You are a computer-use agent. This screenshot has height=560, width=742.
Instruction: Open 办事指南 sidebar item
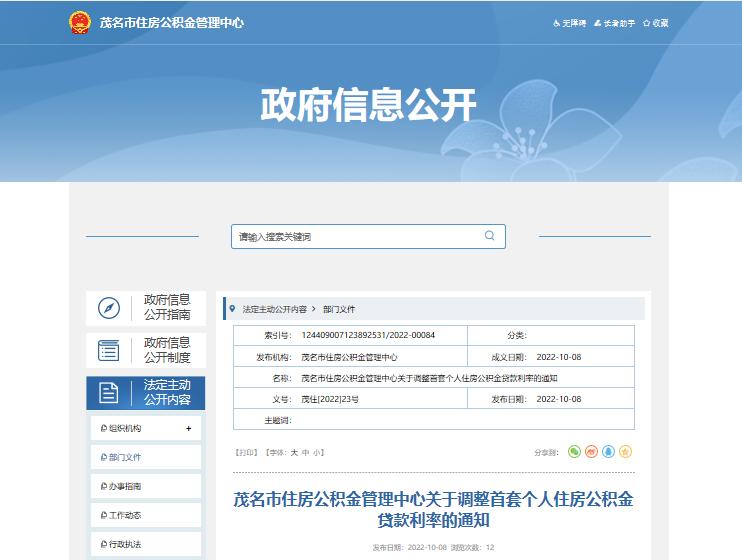[125, 486]
